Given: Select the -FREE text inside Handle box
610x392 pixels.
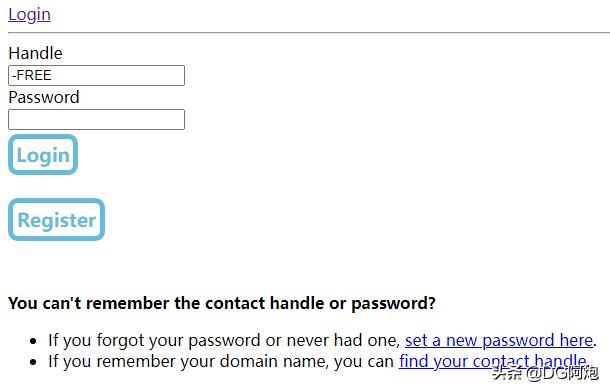Looking at the screenshot, I should [32, 75].
